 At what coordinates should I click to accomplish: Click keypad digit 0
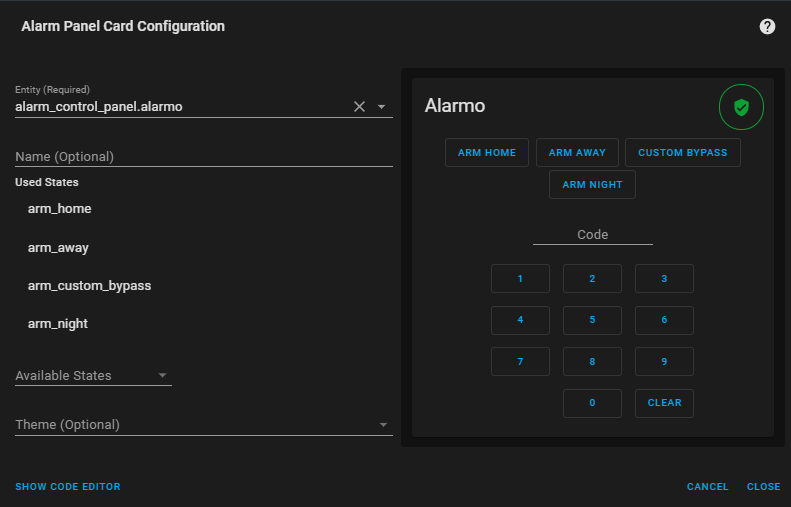592,403
